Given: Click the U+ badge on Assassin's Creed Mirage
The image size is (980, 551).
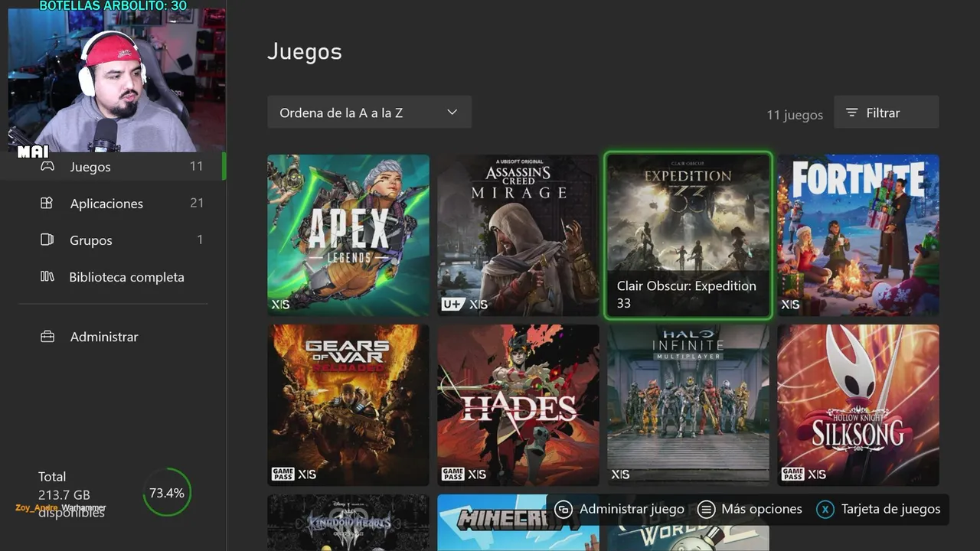Looking at the screenshot, I should pos(452,305).
